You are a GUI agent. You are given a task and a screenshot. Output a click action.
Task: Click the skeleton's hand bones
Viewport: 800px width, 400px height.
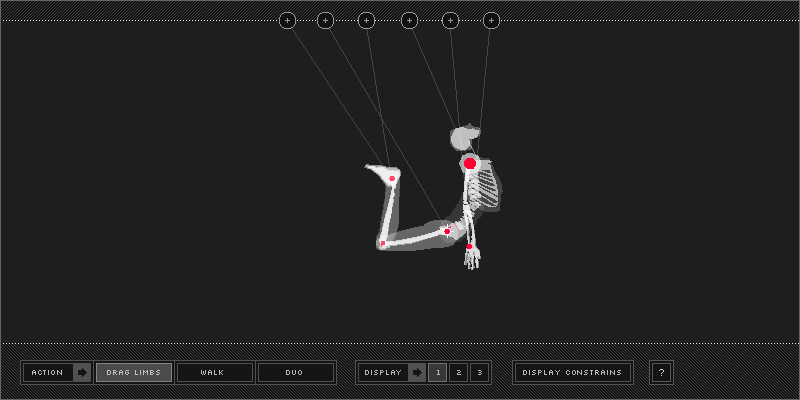(472, 258)
